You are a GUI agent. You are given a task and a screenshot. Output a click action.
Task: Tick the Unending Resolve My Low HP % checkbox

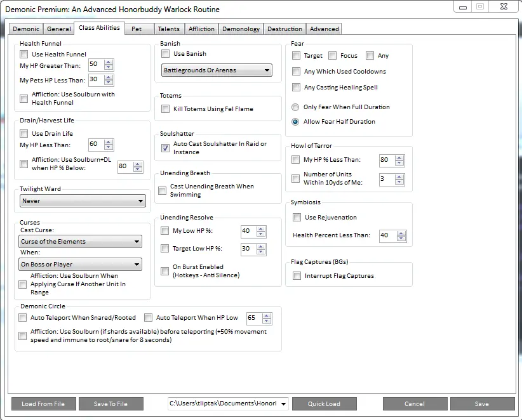coord(164,231)
